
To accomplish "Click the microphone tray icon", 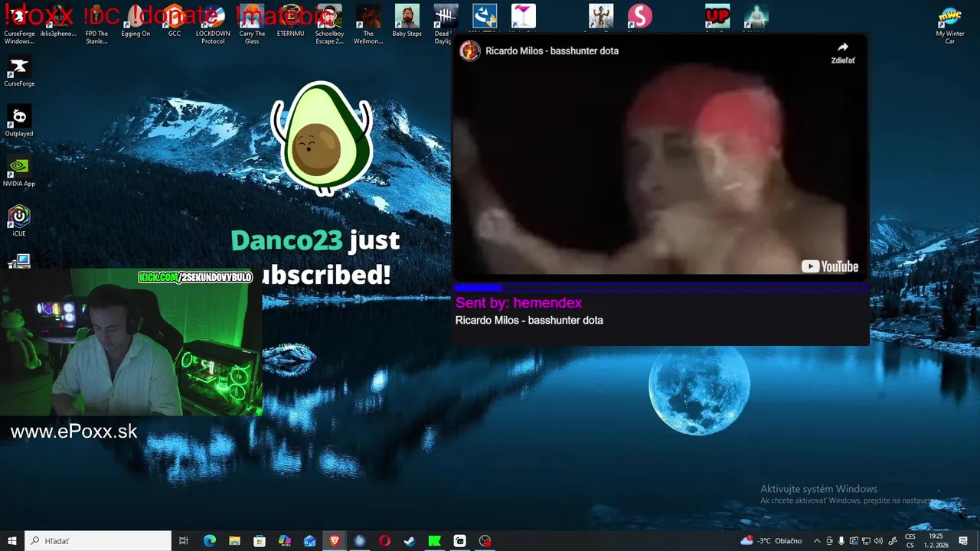I will click(x=841, y=541).
